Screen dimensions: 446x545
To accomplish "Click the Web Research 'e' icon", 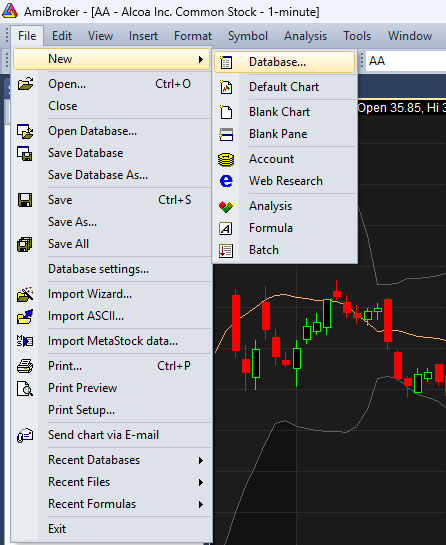I will point(226,181).
